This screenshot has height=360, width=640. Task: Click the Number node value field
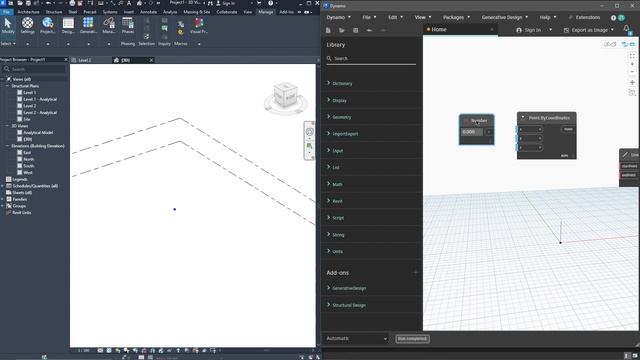pyautogui.click(x=472, y=132)
